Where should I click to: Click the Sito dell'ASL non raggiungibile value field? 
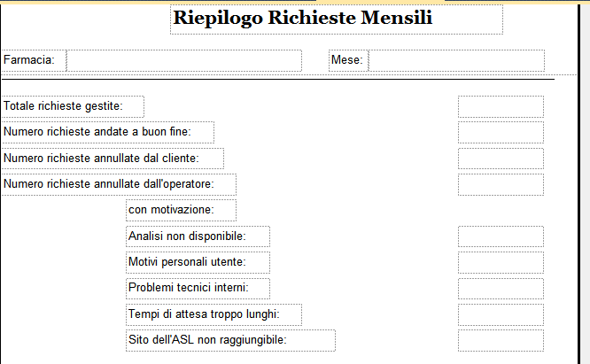(x=501, y=341)
